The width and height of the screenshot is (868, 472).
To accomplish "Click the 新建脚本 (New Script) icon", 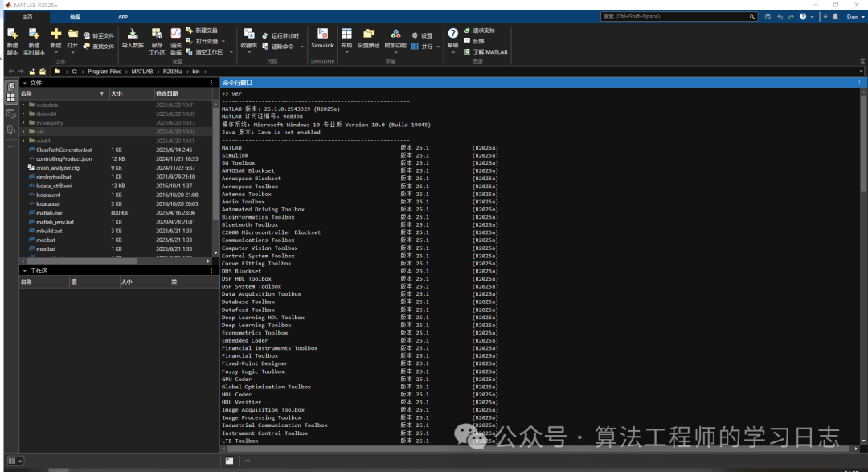I will click(x=12, y=35).
